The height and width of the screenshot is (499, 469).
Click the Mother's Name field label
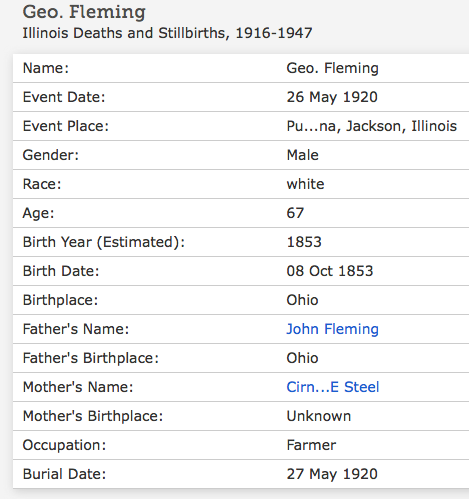[x=78, y=387]
